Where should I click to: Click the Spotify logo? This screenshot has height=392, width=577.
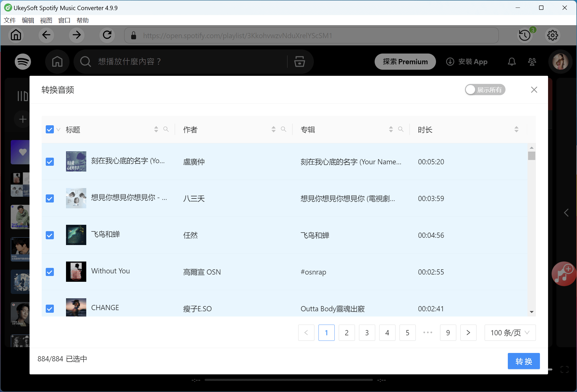click(23, 61)
